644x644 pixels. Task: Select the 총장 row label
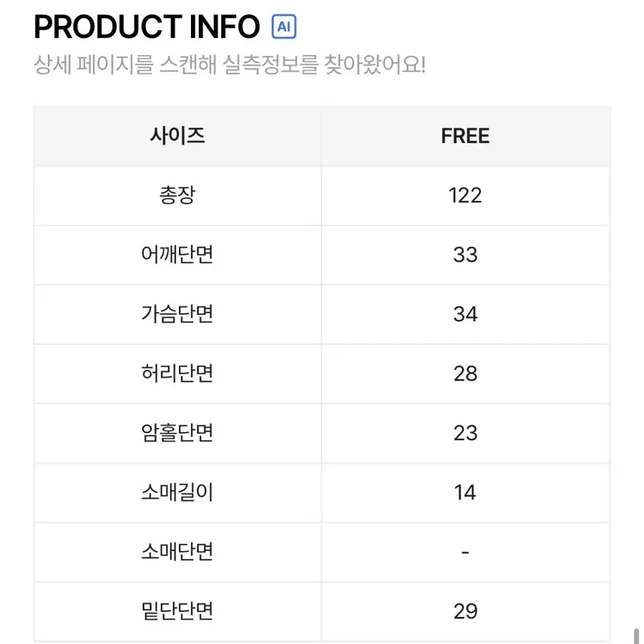click(177, 195)
